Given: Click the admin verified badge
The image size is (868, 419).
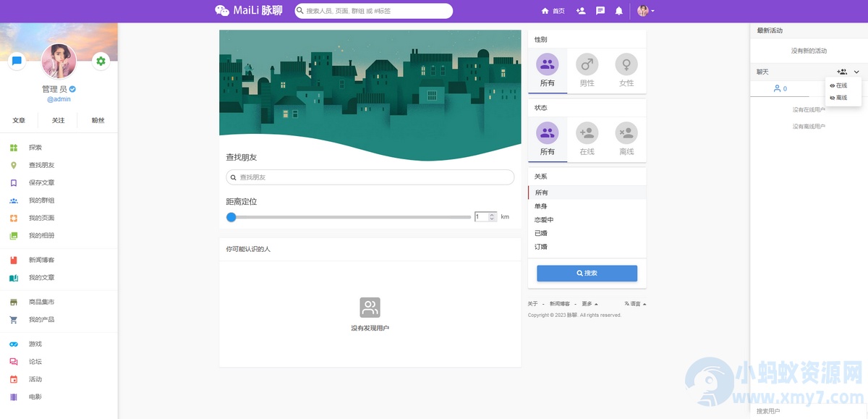Looking at the screenshot, I should coord(73,89).
